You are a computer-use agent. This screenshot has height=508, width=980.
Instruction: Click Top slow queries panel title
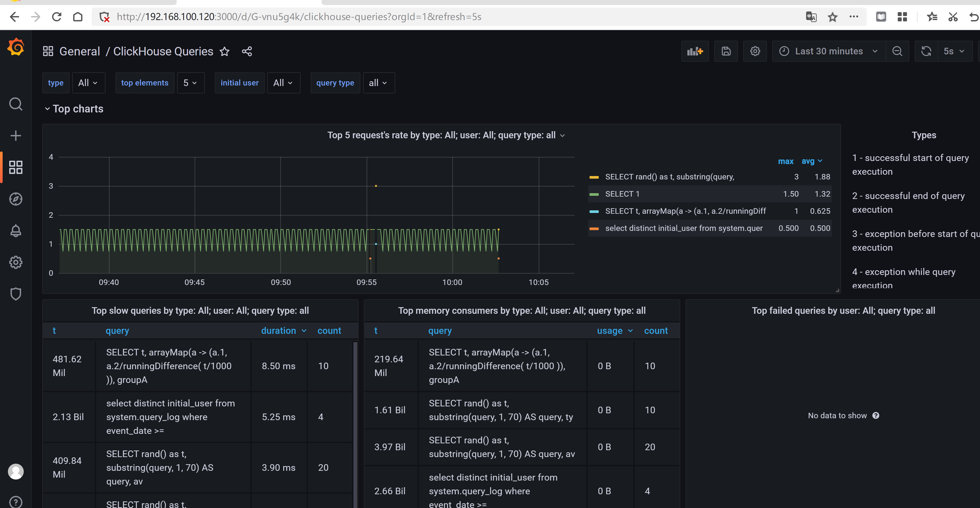coord(200,311)
